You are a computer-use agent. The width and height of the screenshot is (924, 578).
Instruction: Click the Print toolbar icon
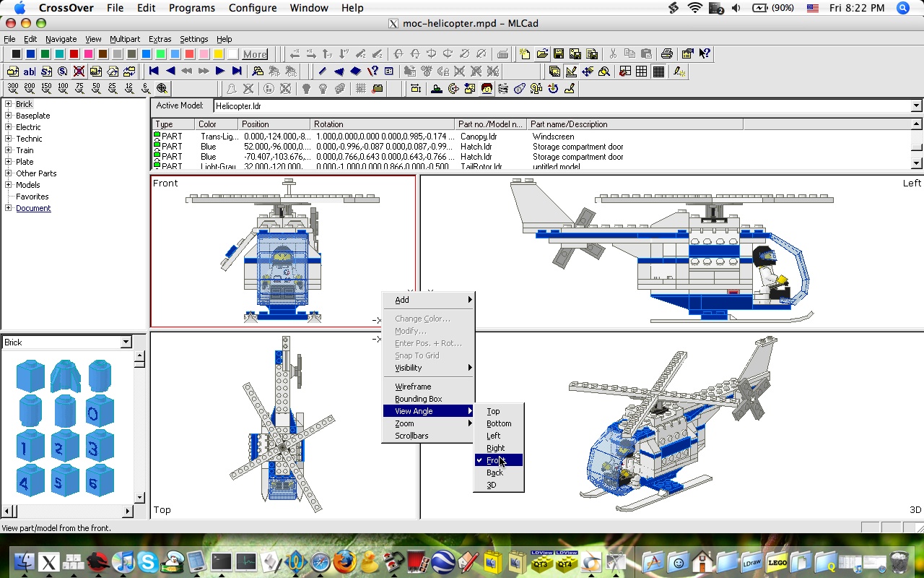(667, 54)
